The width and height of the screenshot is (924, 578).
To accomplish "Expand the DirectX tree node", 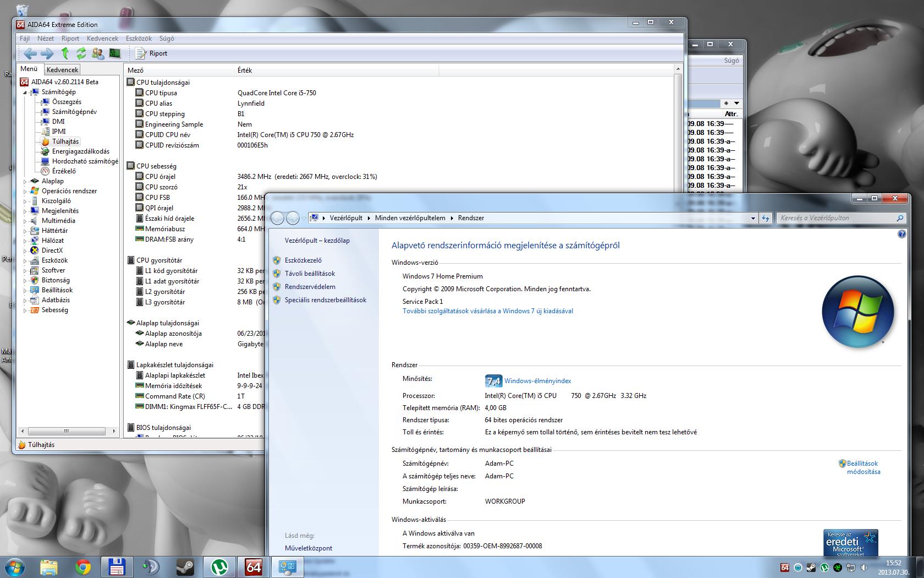I will pos(25,251).
